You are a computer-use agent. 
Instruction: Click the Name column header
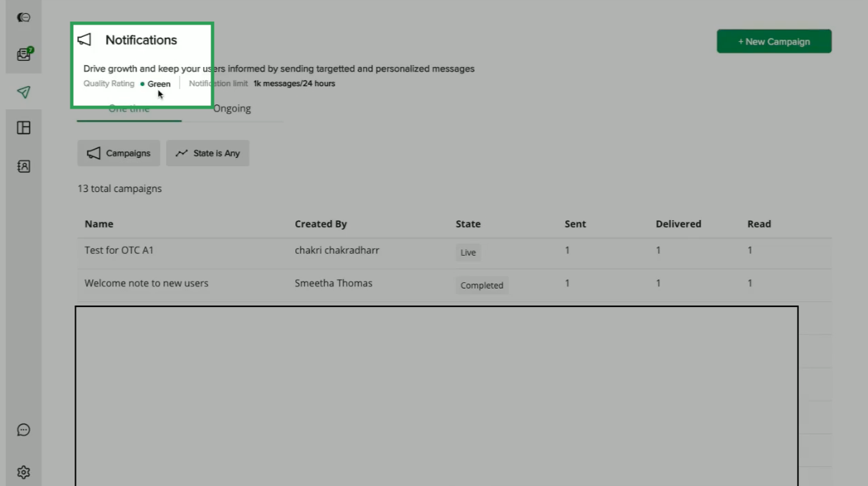(x=99, y=224)
